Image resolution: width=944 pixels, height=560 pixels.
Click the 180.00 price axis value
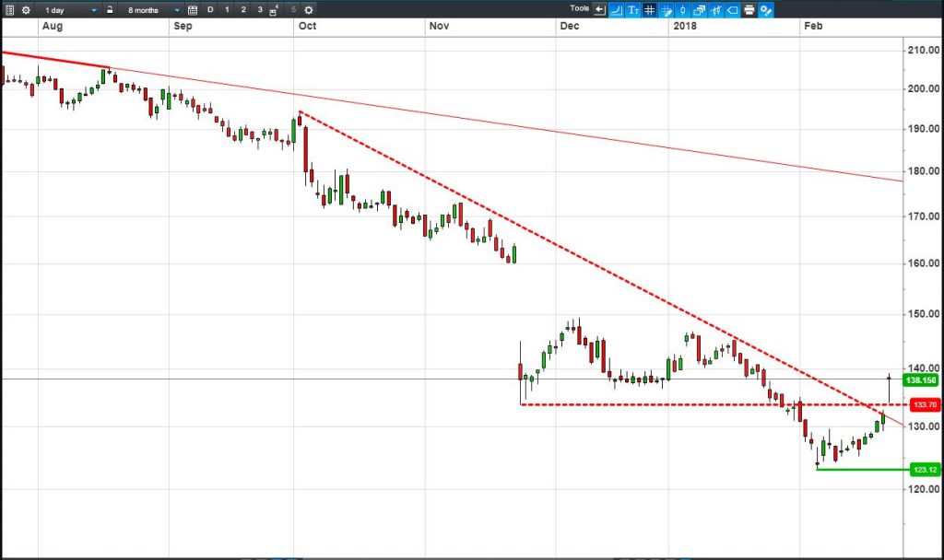924,170
